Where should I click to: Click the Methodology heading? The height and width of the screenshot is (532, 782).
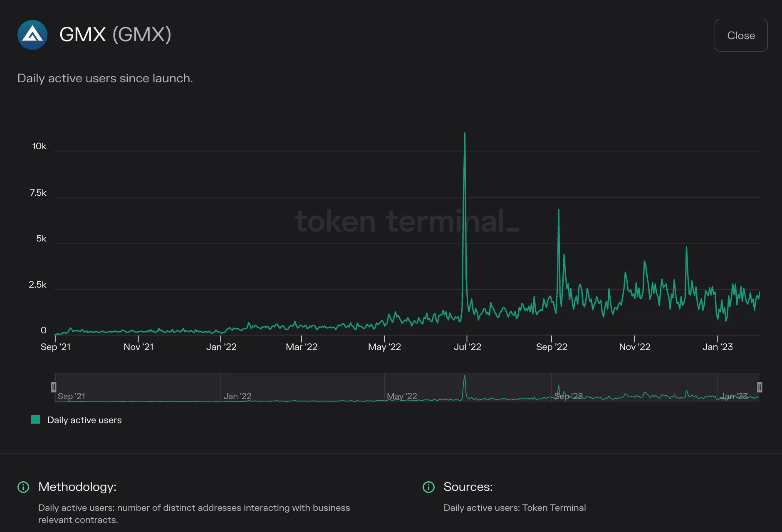click(77, 487)
